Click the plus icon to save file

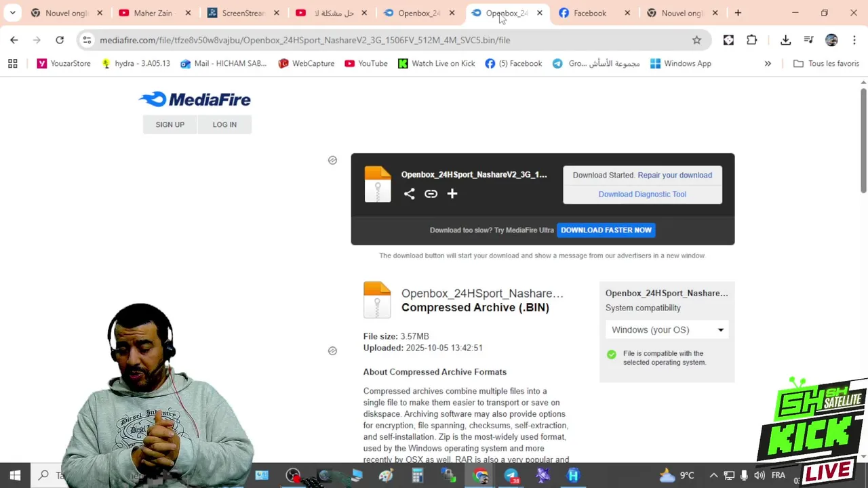452,194
